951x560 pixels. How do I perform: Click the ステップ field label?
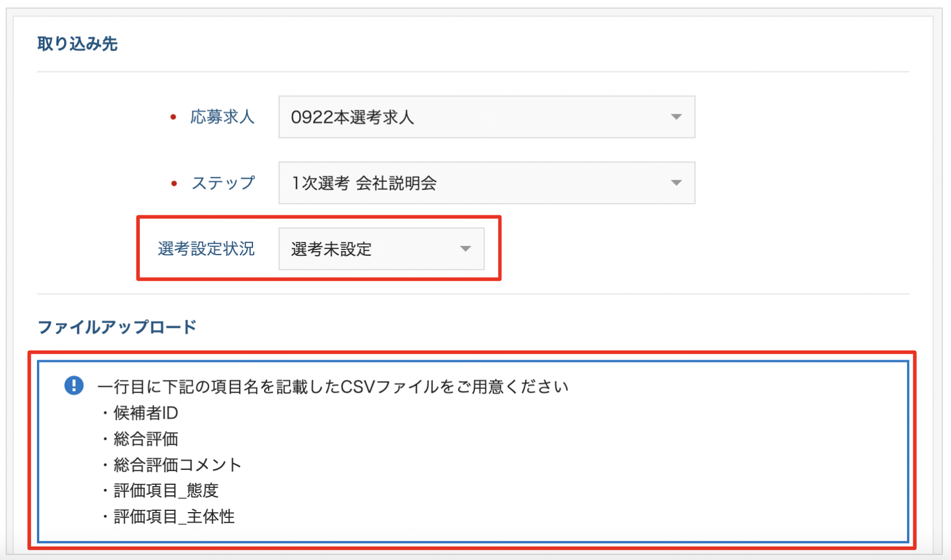click(223, 184)
